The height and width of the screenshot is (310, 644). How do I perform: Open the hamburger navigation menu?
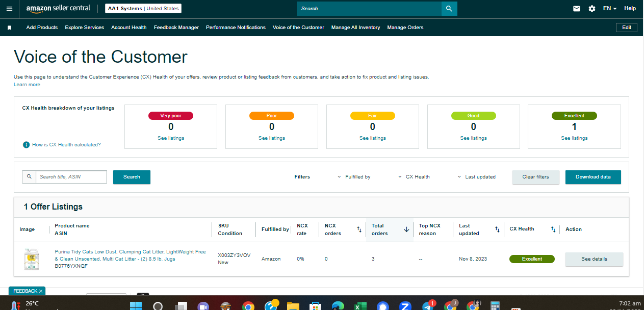pos(9,9)
